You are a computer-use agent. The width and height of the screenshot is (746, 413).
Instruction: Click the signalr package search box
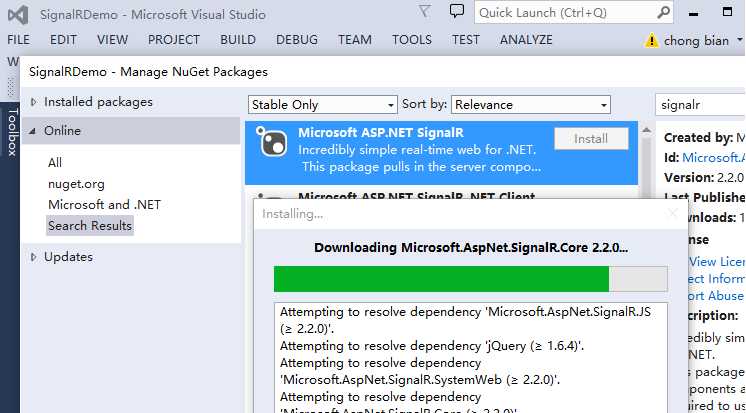point(700,105)
